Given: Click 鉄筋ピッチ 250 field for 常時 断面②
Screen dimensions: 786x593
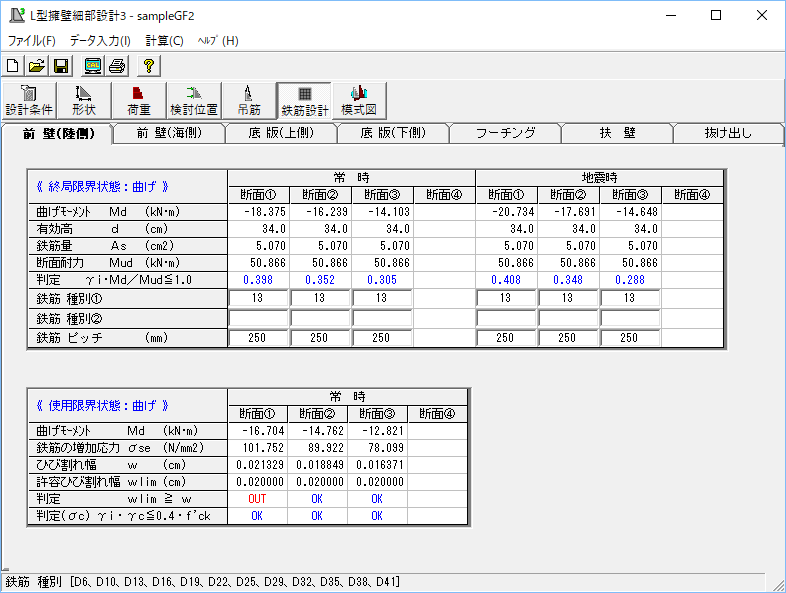Looking at the screenshot, I should [320, 338].
